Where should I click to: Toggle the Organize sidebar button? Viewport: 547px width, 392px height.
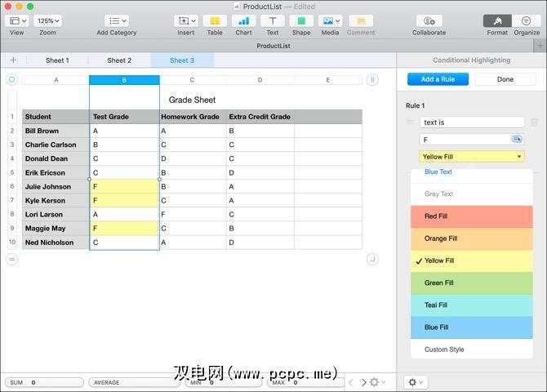coord(527,21)
